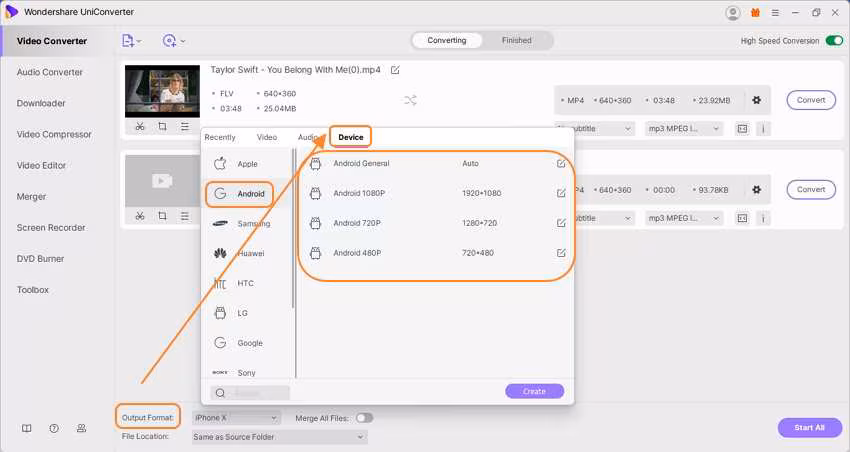Open Screen Recorder in sidebar
Viewport: 850px width, 452px height.
51,228
